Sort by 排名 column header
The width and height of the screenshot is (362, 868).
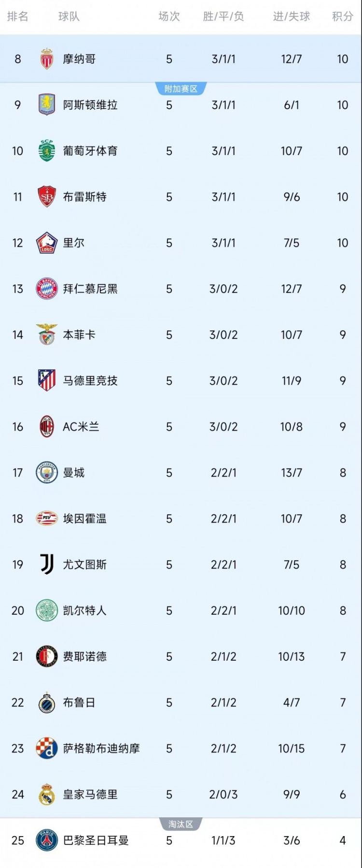tap(18, 16)
